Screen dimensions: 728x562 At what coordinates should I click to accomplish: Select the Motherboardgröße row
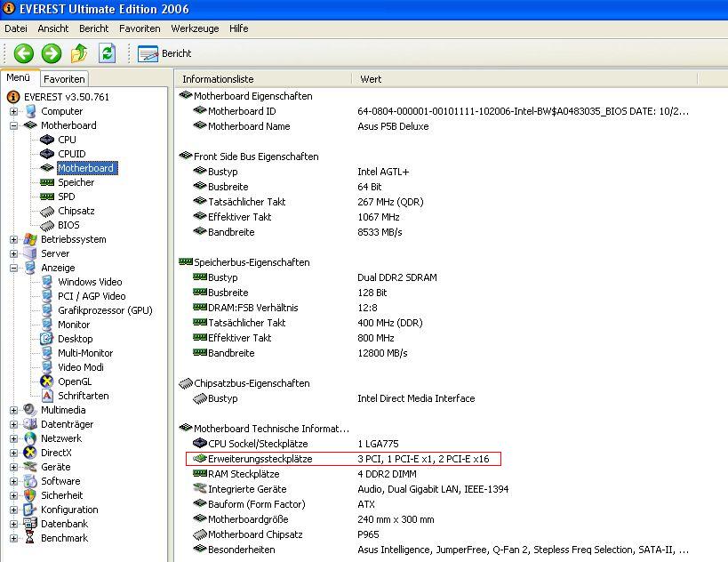point(314,519)
